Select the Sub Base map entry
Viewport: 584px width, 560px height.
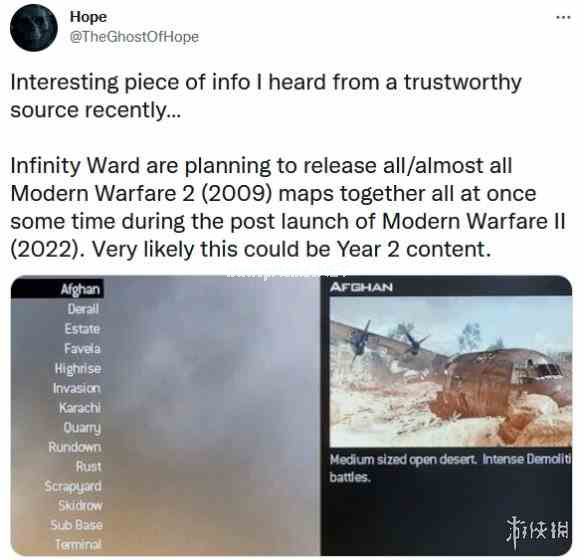[77, 525]
